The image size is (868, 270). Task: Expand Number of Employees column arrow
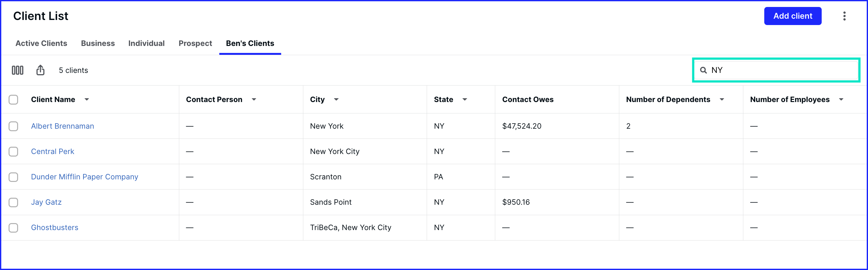841,100
